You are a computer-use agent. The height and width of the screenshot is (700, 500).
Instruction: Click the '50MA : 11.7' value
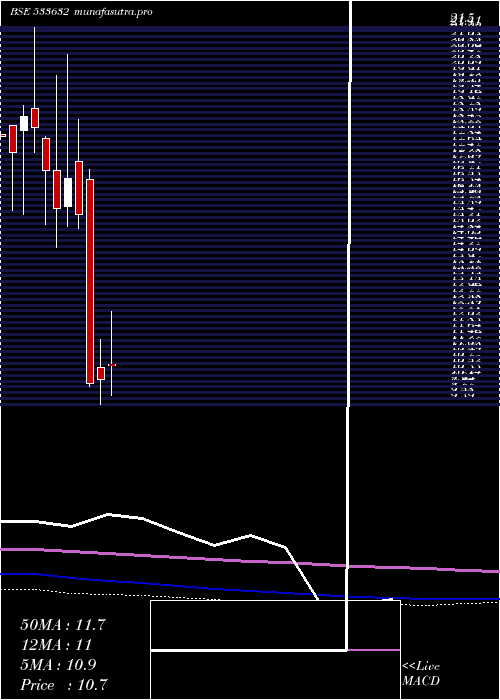click(x=62, y=625)
